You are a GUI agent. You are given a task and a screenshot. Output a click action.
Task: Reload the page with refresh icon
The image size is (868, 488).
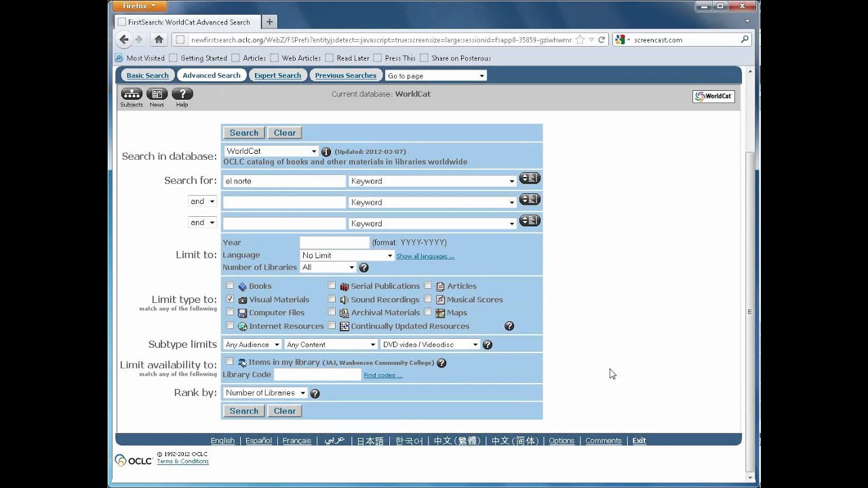tap(601, 39)
